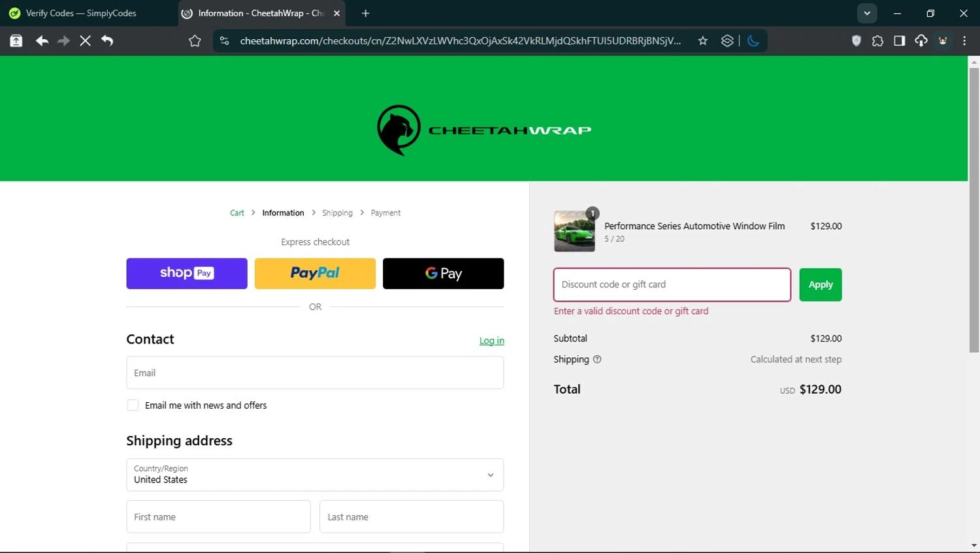Open the profile avatar icon
The width and height of the screenshot is (980, 553).
[943, 41]
